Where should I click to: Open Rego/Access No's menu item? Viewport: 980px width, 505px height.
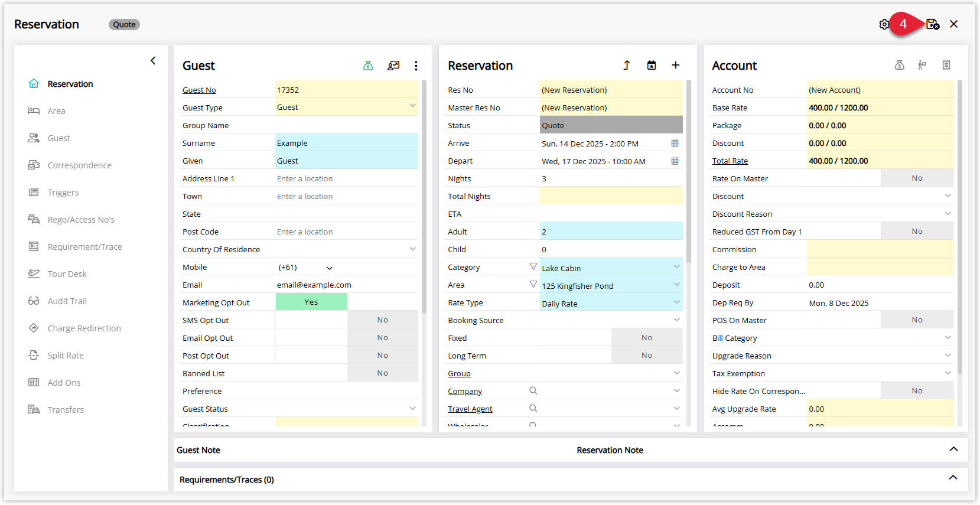(81, 220)
